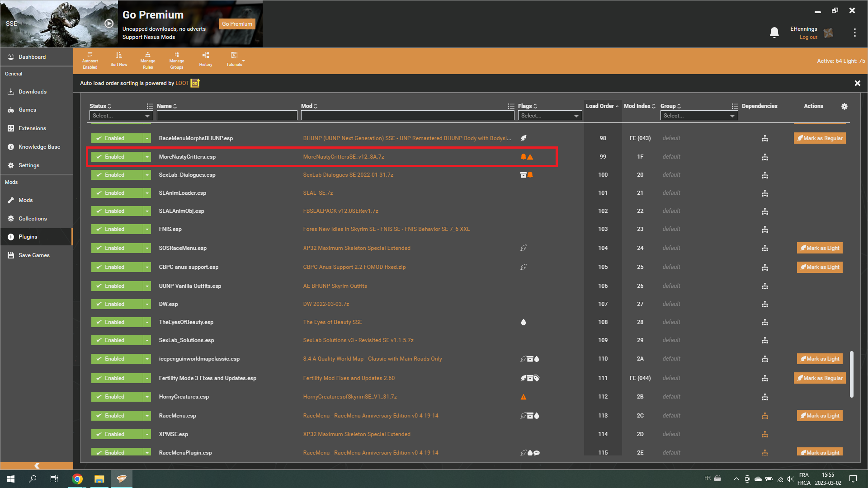The height and width of the screenshot is (488, 868).
Task: Open Windows taskbar search
Action: click(x=33, y=479)
